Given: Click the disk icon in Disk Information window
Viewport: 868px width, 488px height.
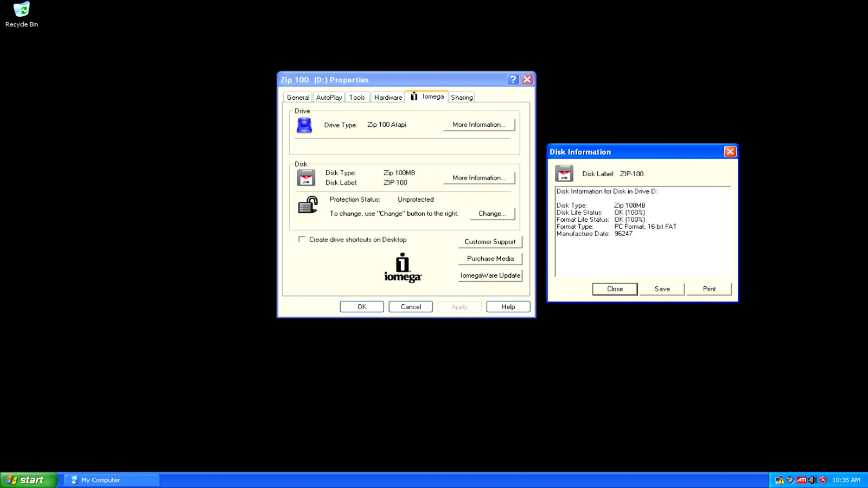Looking at the screenshot, I should [x=564, y=174].
